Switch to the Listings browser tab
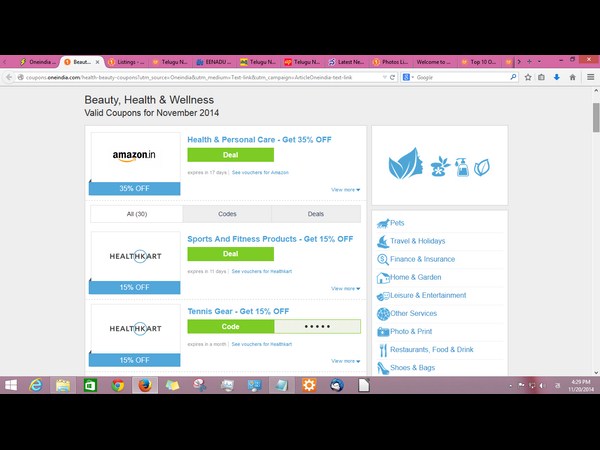Image resolution: width=600 pixels, height=450 pixels. click(126, 62)
